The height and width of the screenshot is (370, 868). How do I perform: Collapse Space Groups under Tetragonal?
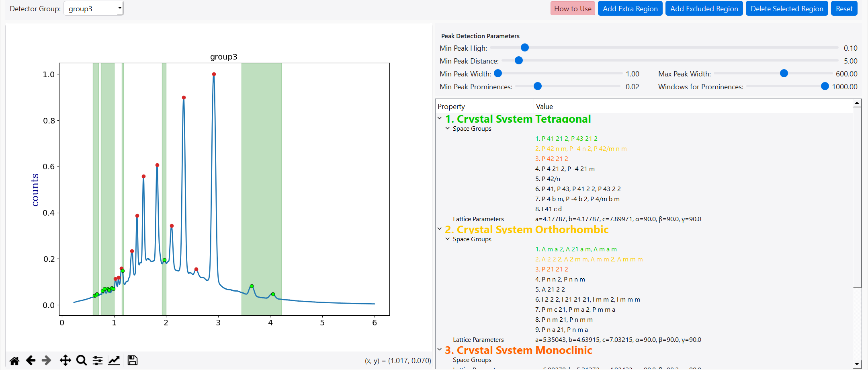pos(447,128)
